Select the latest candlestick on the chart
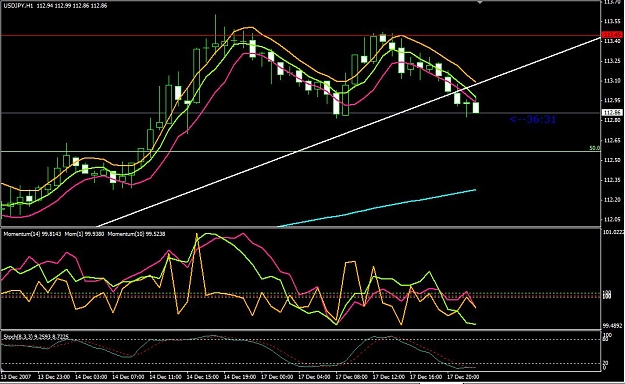The image size is (625, 384). click(x=476, y=107)
